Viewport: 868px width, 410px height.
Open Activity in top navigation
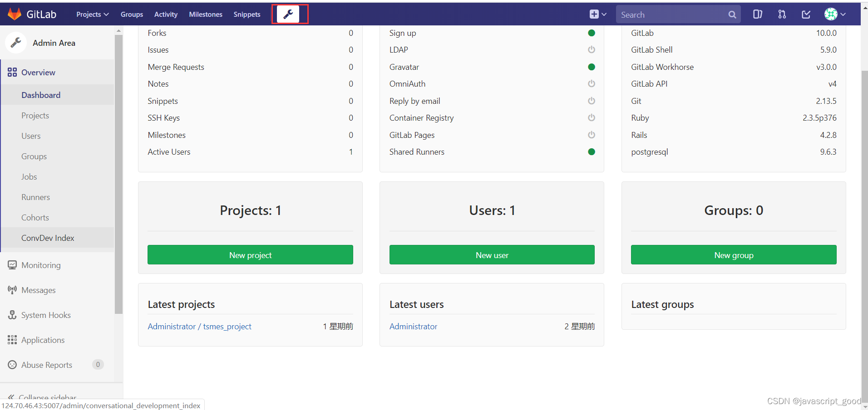point(166,15)
